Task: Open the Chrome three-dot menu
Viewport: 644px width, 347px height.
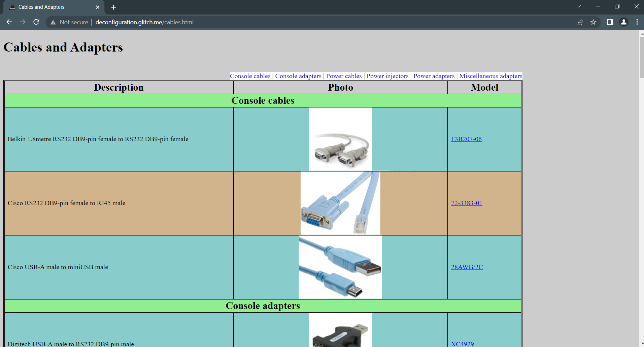Action: 637,22
